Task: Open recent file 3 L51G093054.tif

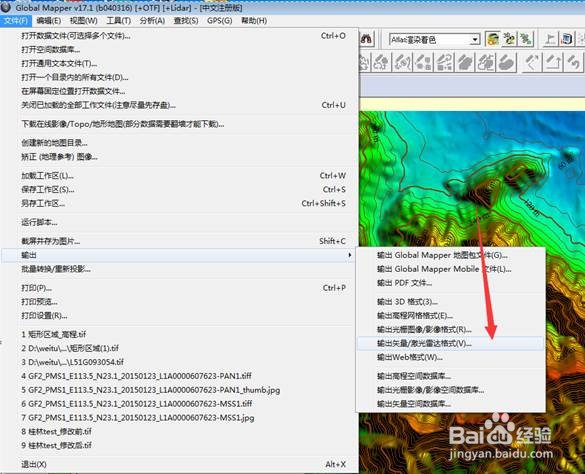Action: click(x=178, y=362)
